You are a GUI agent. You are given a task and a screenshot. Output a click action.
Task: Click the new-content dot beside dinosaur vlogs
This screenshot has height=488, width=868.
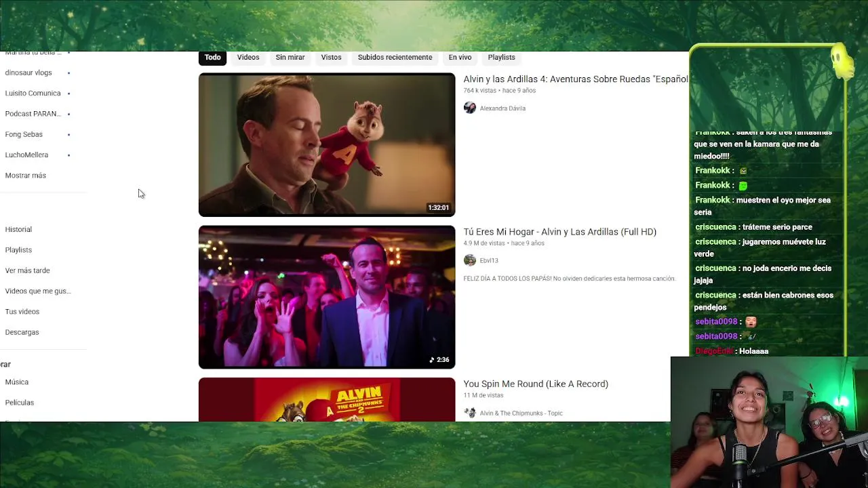(68, 73)
